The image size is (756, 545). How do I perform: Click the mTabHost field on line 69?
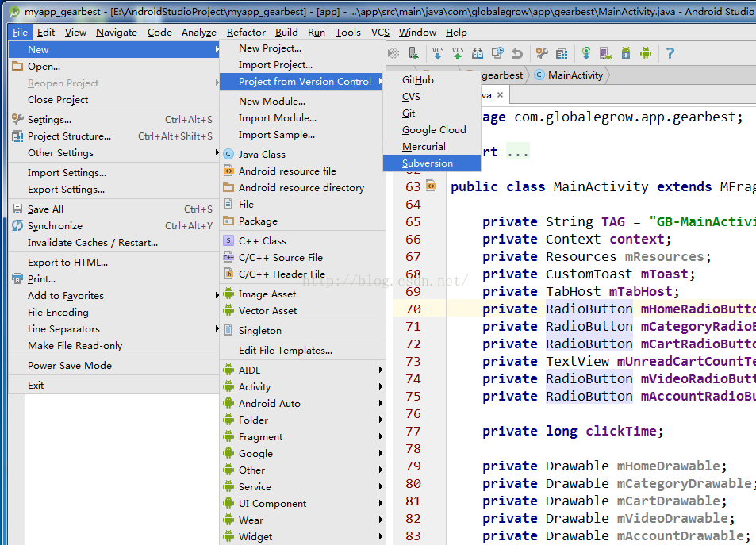pyautogui.click(x=640, y=291)
